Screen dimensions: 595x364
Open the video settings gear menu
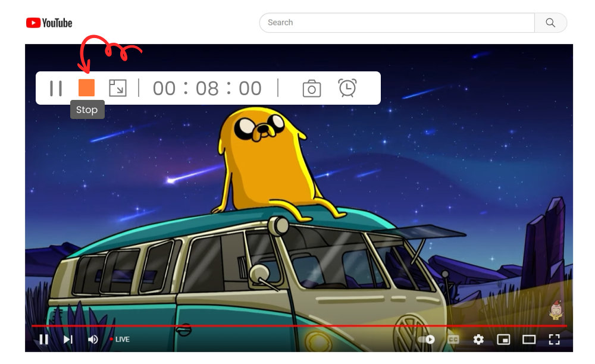[478, 340]
